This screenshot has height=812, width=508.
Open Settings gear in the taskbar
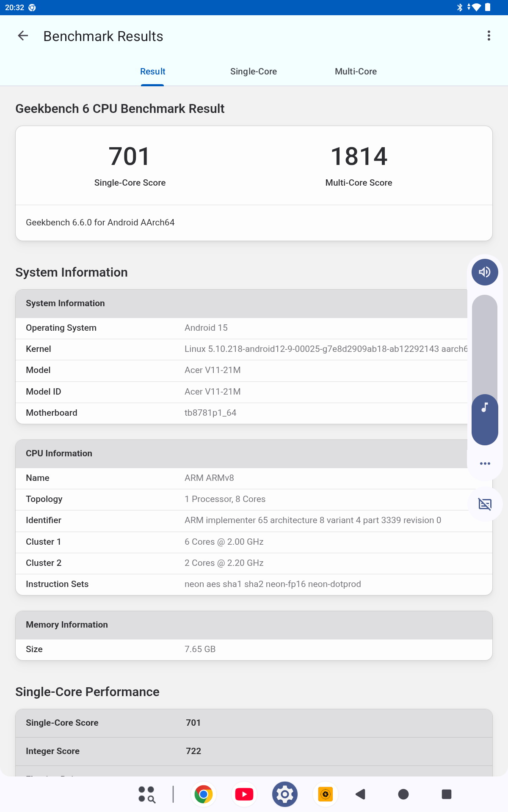coord(285,794)
